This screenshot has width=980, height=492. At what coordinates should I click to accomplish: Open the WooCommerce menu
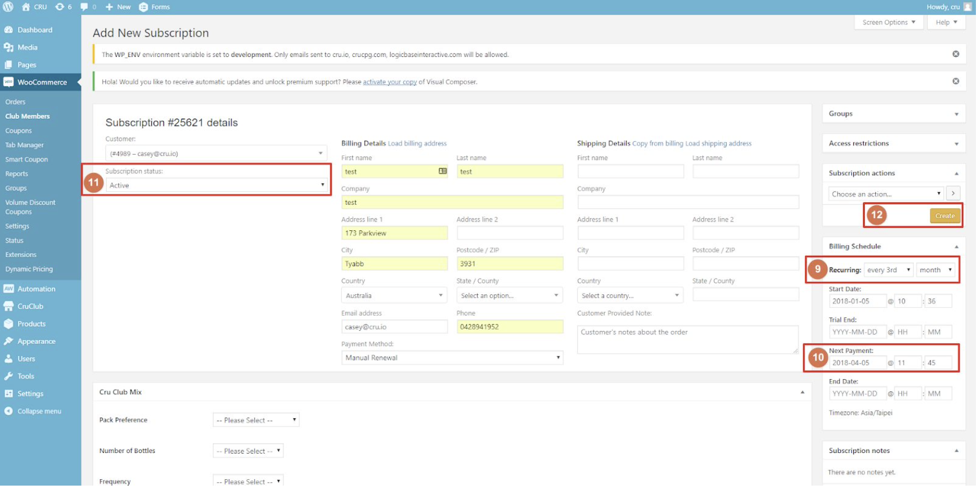[x=41, y=82]
